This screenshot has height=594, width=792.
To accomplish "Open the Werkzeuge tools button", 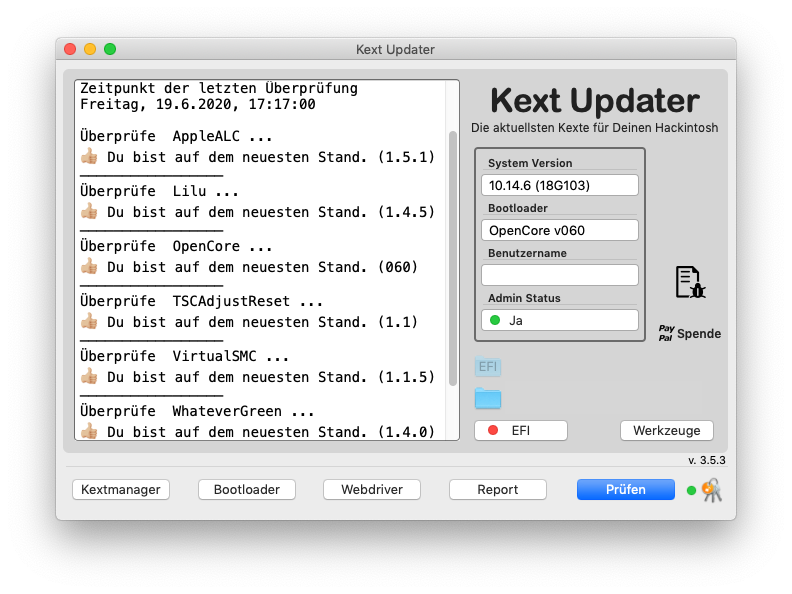I will click(667, 430).
